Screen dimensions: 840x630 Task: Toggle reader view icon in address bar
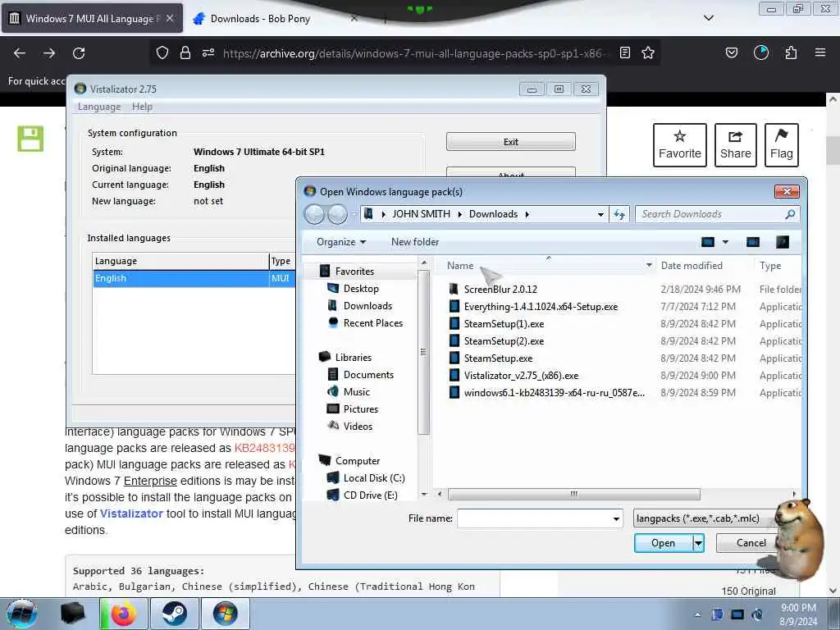click(x=624, y=52)
